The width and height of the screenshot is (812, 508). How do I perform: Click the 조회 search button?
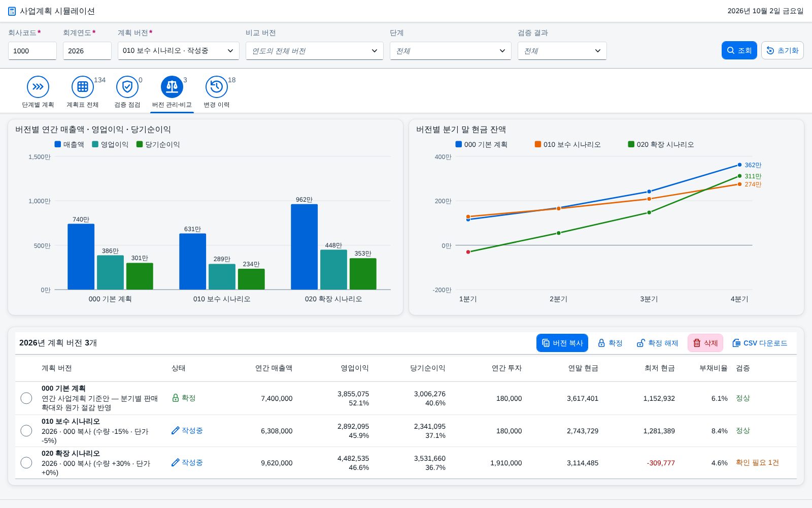(739, 50)
